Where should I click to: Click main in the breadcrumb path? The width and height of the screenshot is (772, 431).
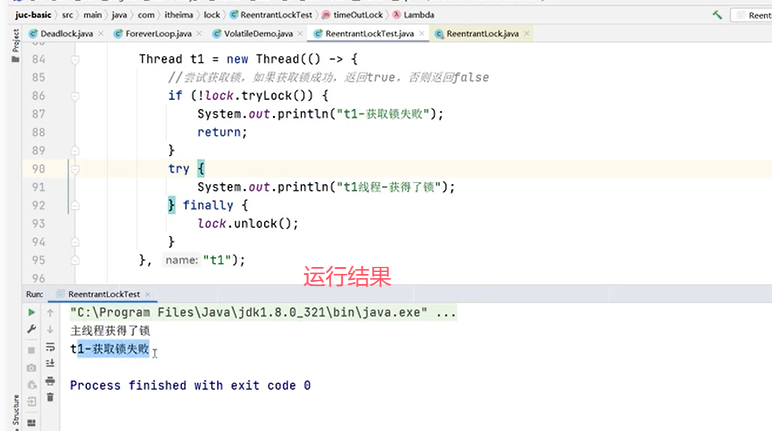pos(93,15)
